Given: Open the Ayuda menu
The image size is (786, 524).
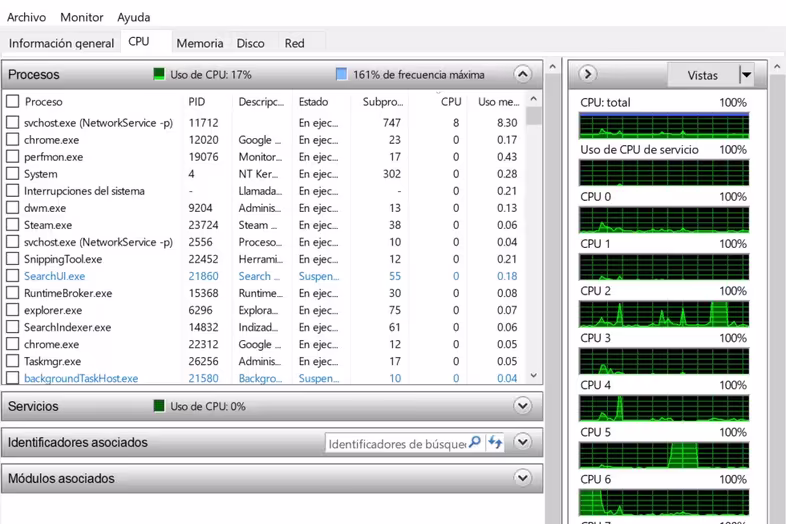Looking at the screenshot, I should click(x=133, y=17).
